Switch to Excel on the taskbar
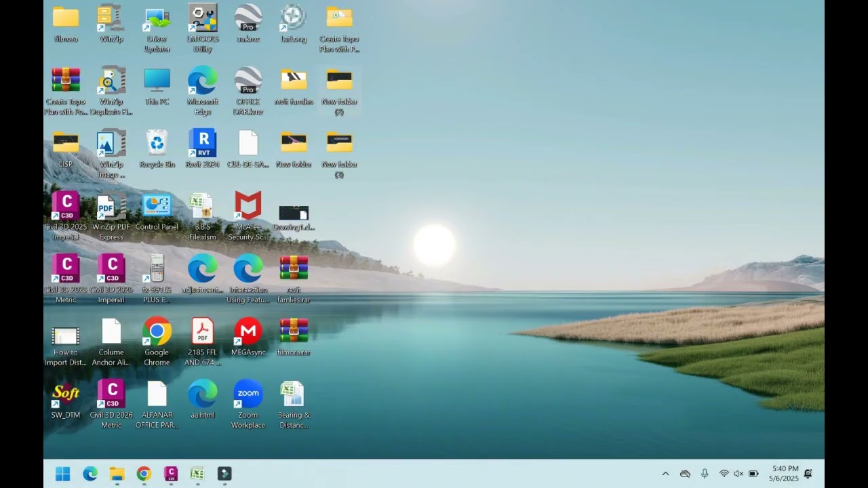The image size is (868, 488). point(197,474)
